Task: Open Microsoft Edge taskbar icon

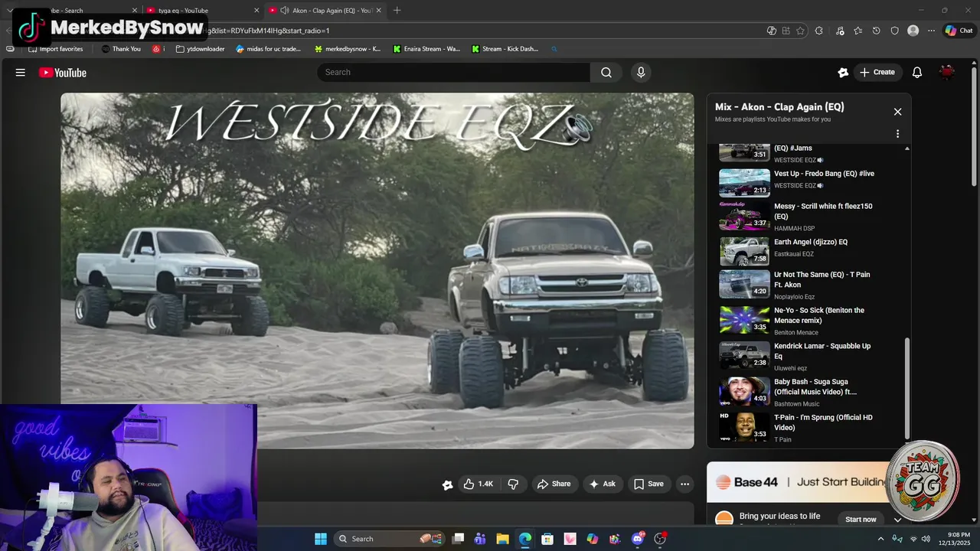Action: 525,539
